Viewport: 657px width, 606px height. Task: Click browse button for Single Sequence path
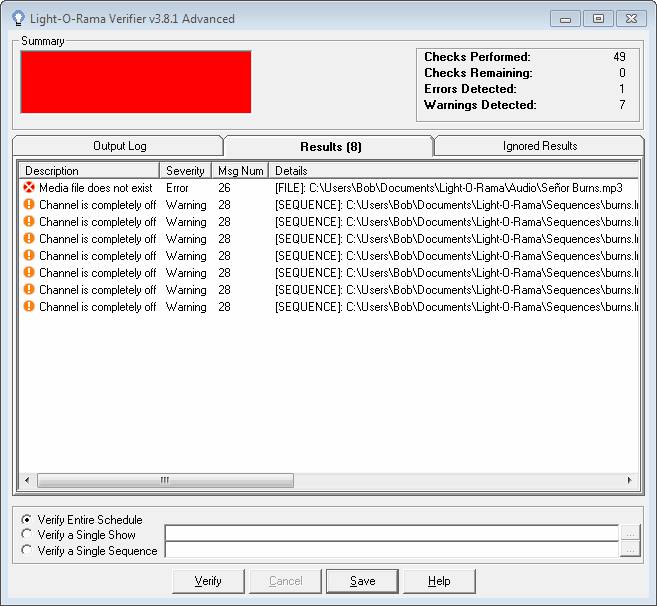click(629, 549)
